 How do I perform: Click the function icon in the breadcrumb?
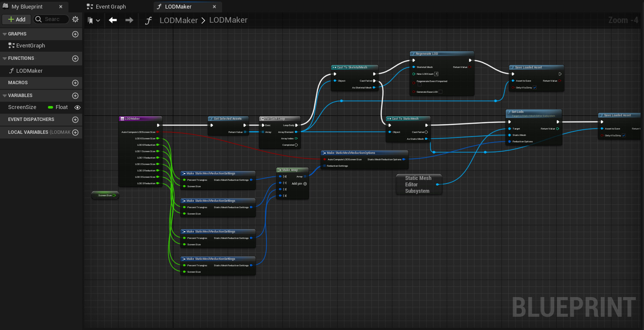click(x=148, y=21)
